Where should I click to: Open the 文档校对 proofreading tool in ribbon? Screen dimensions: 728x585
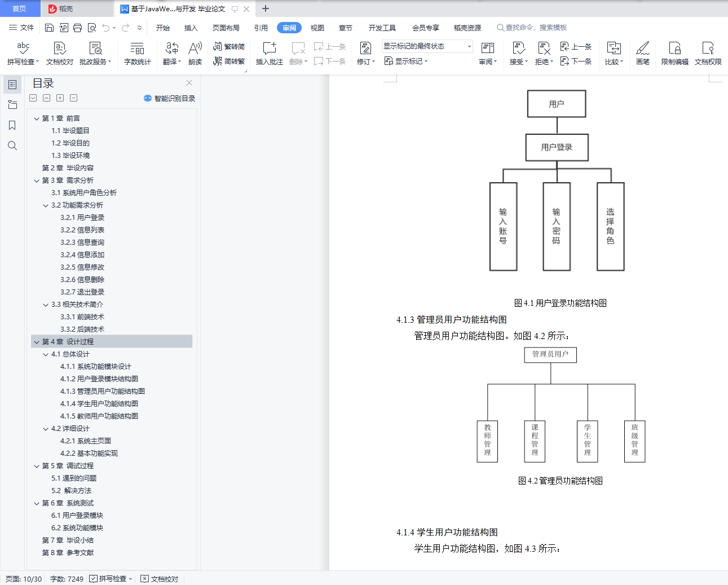coord(60,54)
